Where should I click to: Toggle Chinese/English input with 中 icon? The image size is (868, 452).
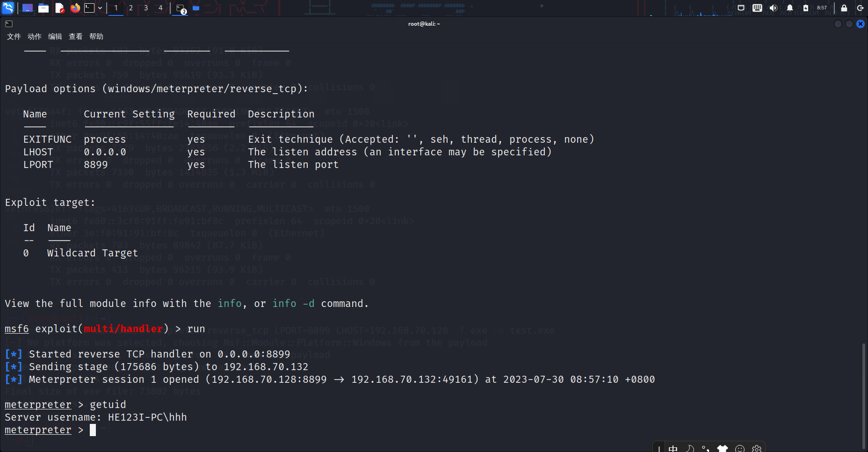pos(673,448)
